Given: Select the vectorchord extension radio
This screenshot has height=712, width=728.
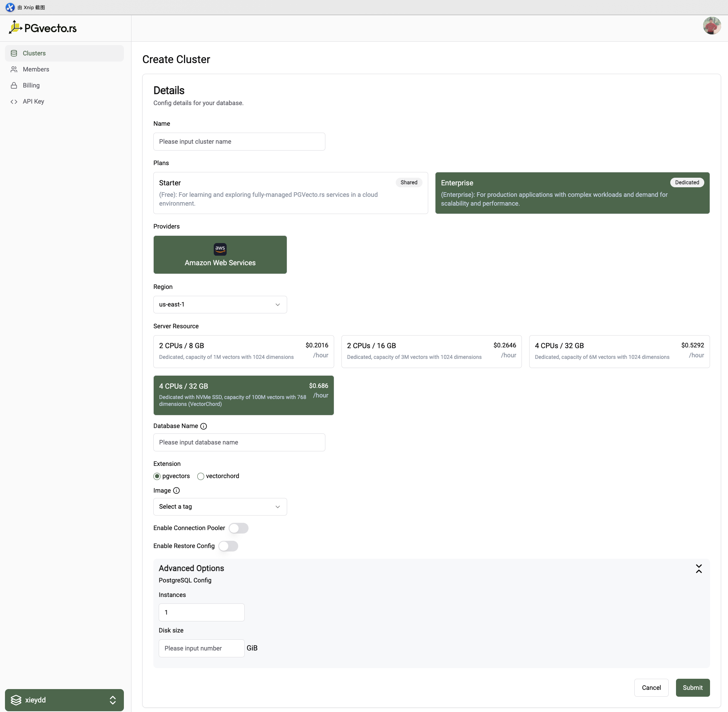Looking at the screenshot, I should click(x=200, y=476).
